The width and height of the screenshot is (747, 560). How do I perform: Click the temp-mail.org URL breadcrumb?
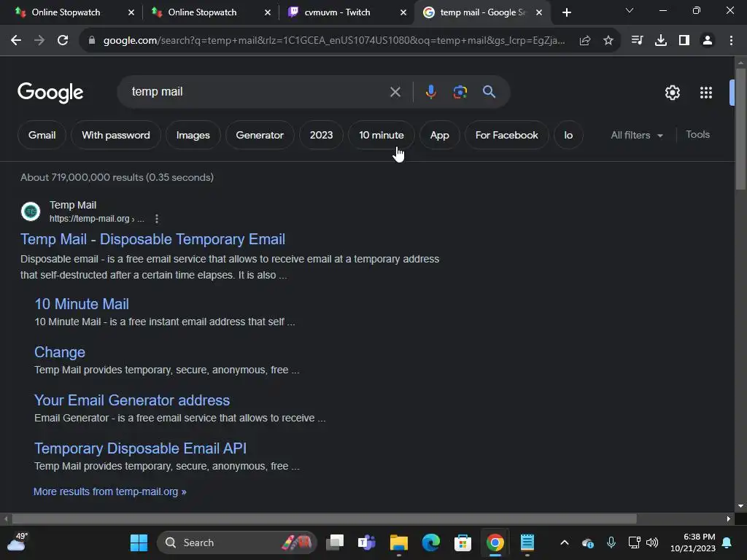point(97,219)
